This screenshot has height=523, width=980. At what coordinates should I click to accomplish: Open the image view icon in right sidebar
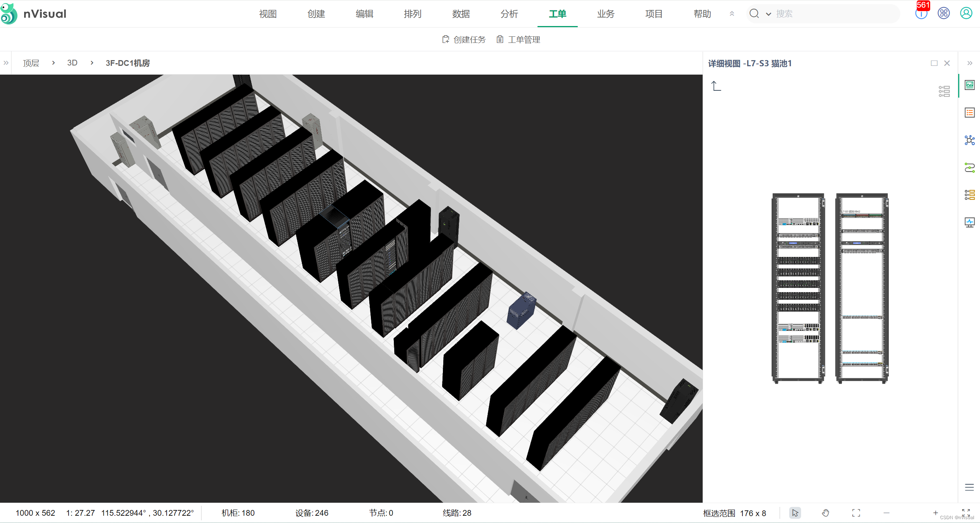(970, 85)
